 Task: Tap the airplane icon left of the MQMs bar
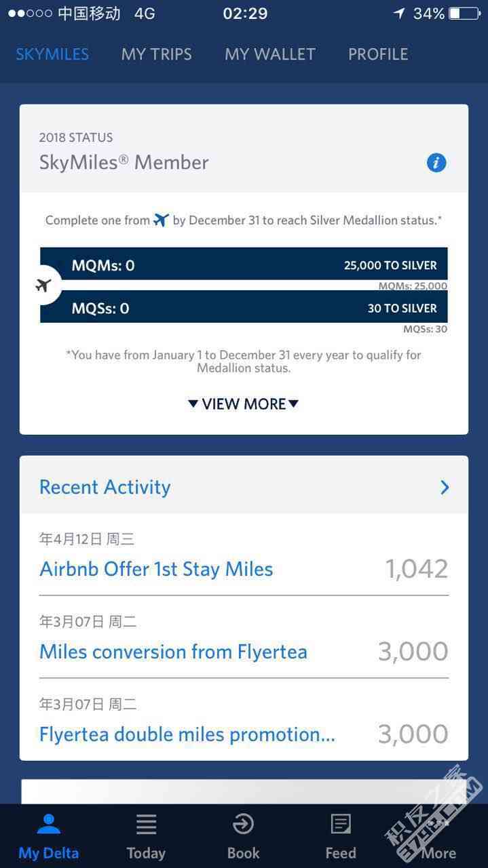43,285
